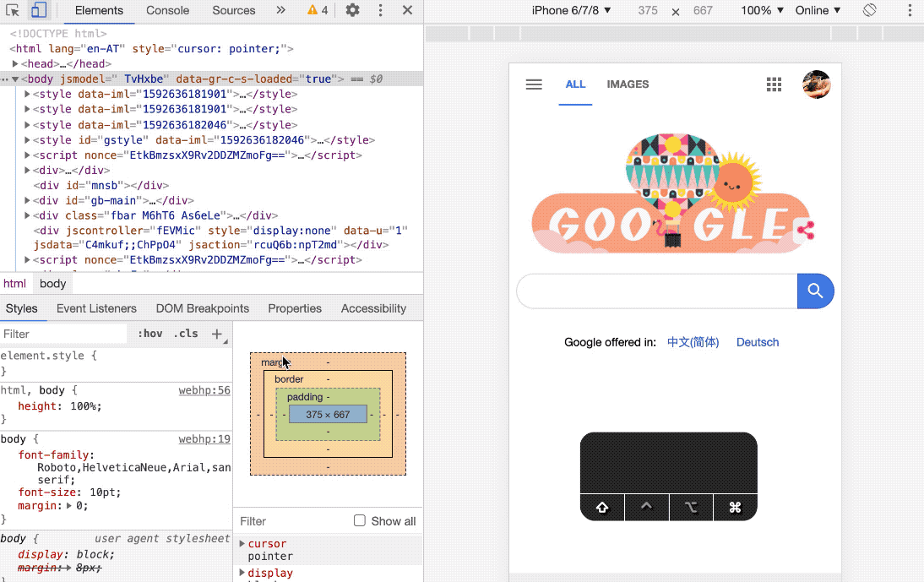Open the Google hamburger menu
Viewport: 924px width, 582px height.
[x=534, y=84]
